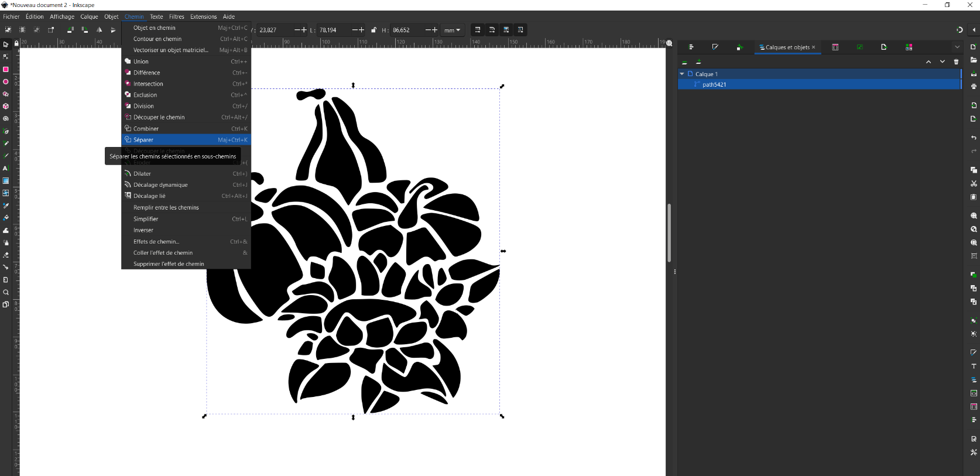The width and height of the screenshot is (980, 476).
Task: Select the Paint bucket tool
Action: [6, 218]
